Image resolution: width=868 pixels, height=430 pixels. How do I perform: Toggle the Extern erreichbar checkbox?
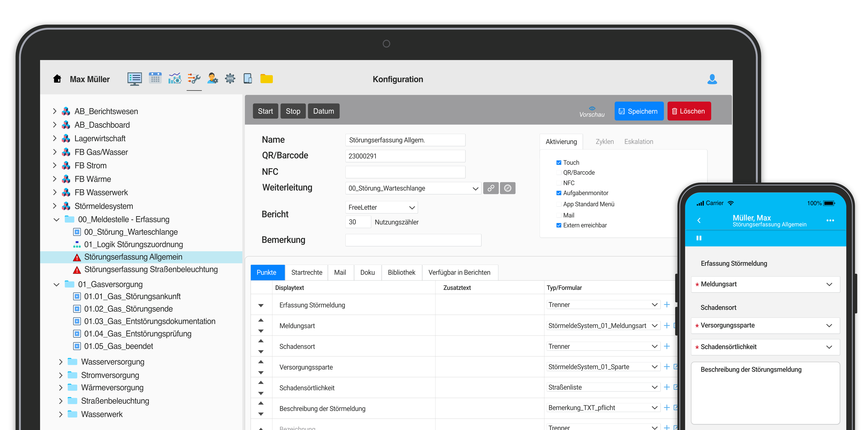click(559, 225)
